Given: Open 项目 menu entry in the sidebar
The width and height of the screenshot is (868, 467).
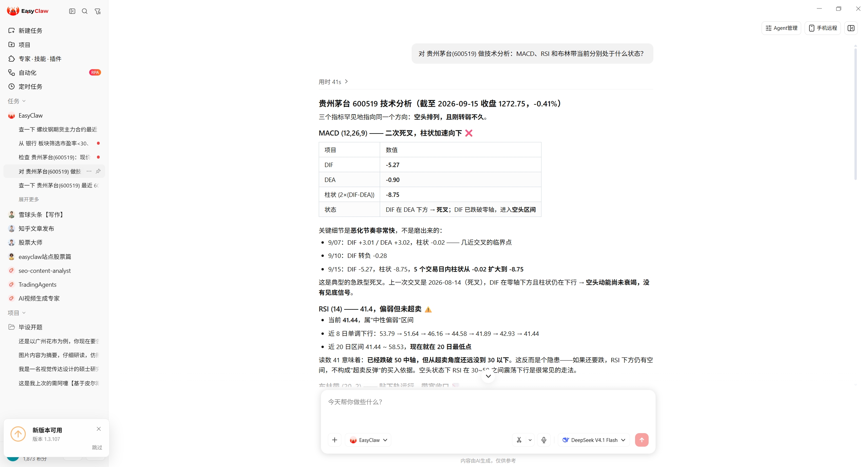Looking at the screenshot, I should [x=54, y=44].
